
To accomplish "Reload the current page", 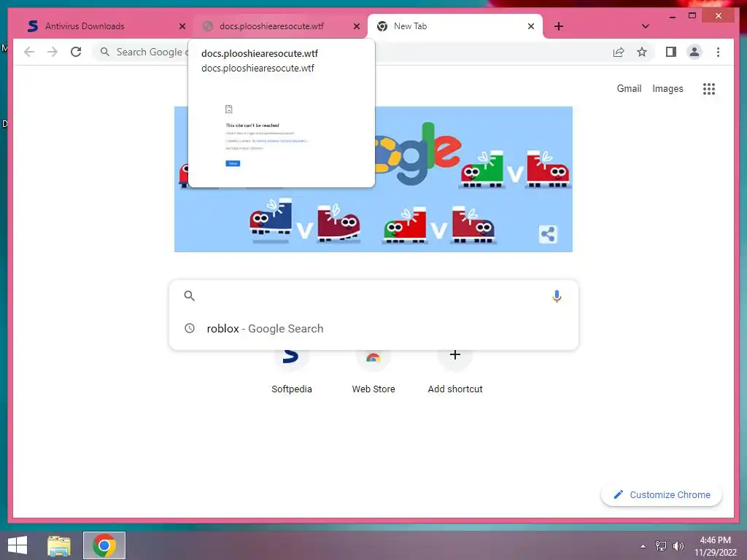I will pos(76,52).
